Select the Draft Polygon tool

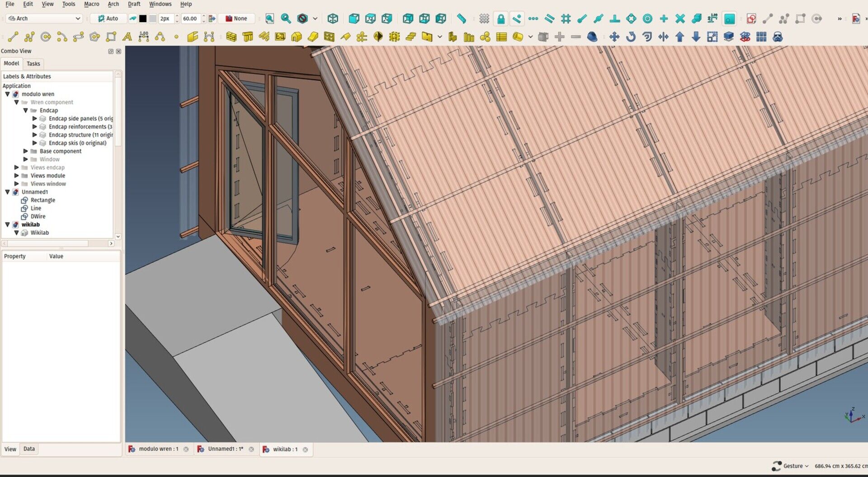[x=94, y=37]
